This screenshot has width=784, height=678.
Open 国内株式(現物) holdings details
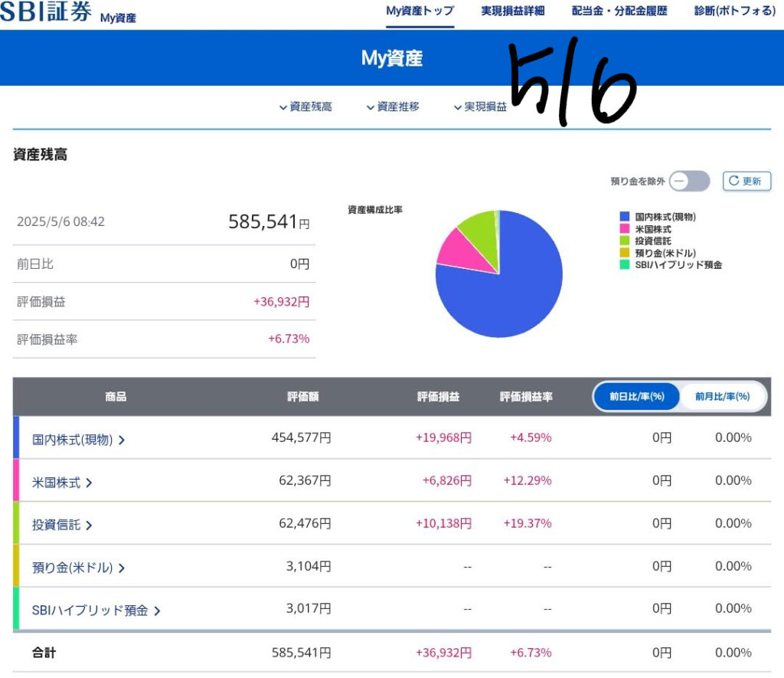[78, 440]
